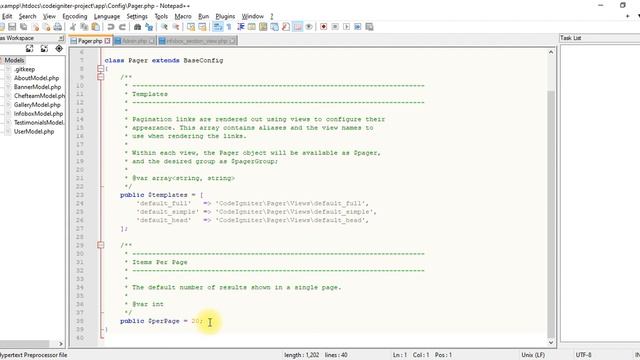Screen dimensions: 640x360
Task: Click Collapse All folders icon in workspace panel
Action: 44,49
